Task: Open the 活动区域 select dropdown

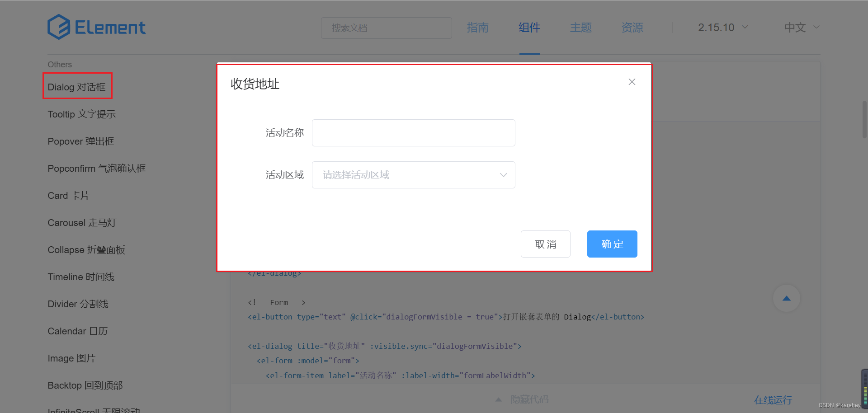Action: (x=414, y=175)
